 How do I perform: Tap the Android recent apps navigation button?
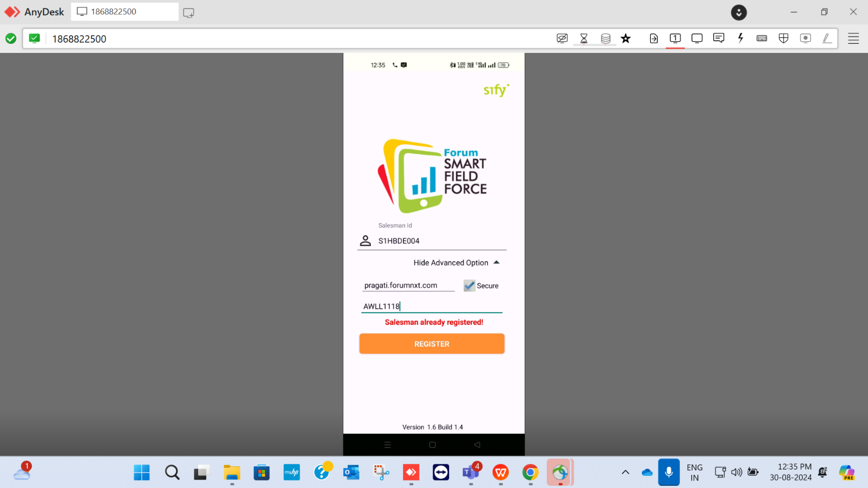click(x=387, y=445)
